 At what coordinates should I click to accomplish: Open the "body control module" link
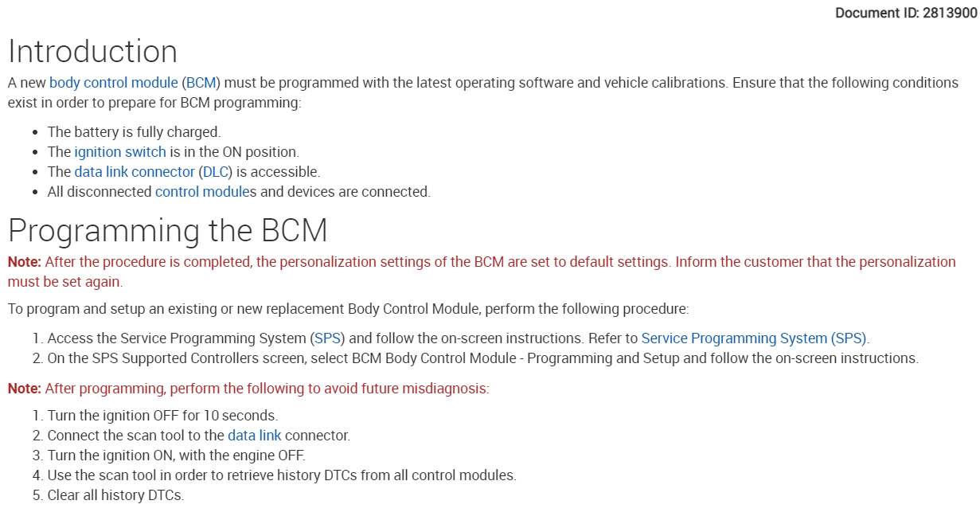click(x=114, y=83)
